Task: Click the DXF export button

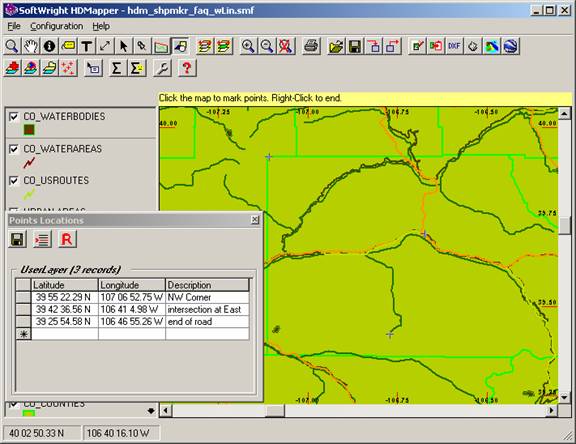Action: (x=454, y=46)
